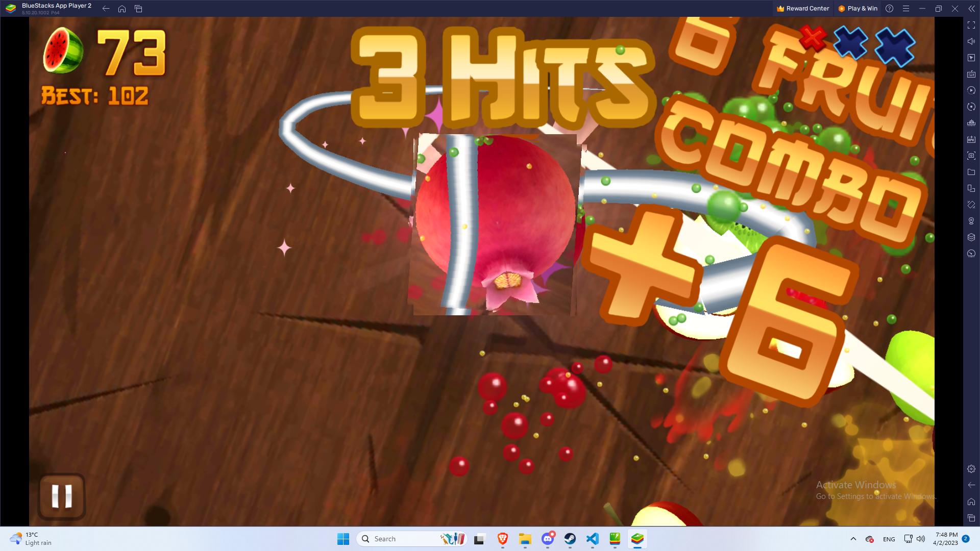Open the BlueStacks hamburger menu
This screenshot has width=980, height=551.
(906, 8)
